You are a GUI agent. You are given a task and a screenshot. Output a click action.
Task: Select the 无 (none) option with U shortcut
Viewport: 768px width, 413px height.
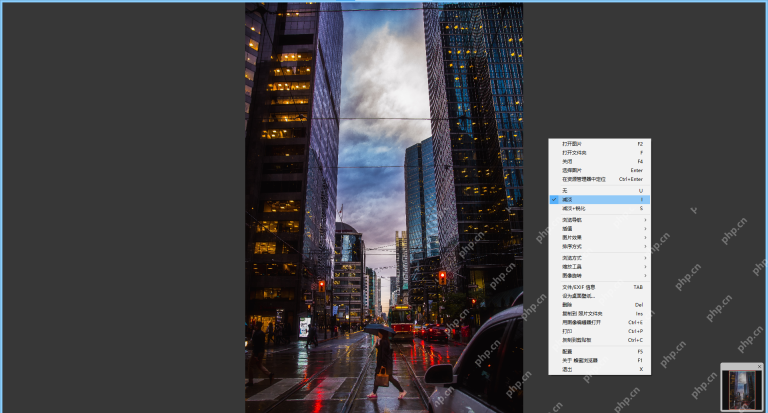pyautogui.click(x=600, y=191)
